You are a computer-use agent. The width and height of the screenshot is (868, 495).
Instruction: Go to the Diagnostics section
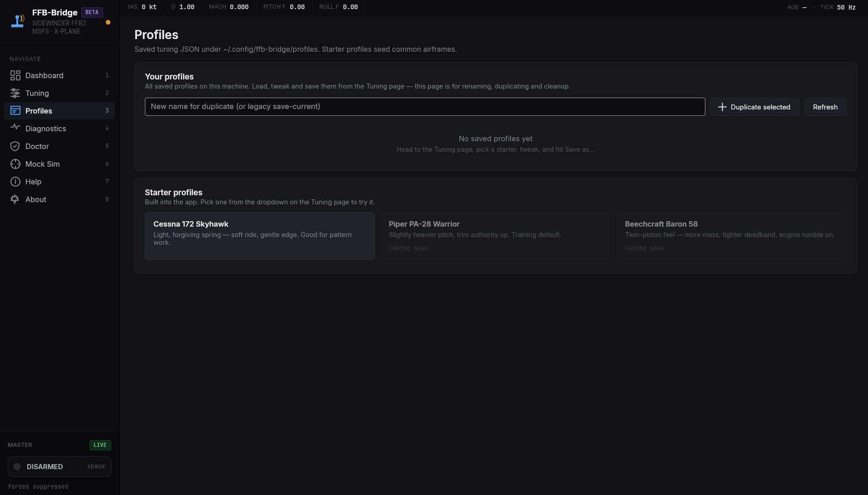tap(45, 129)
